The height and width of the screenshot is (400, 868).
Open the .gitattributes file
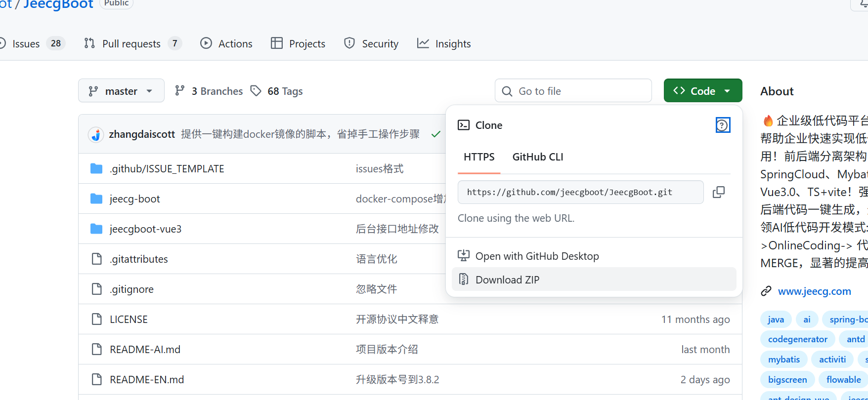click(x=139, y=259)
